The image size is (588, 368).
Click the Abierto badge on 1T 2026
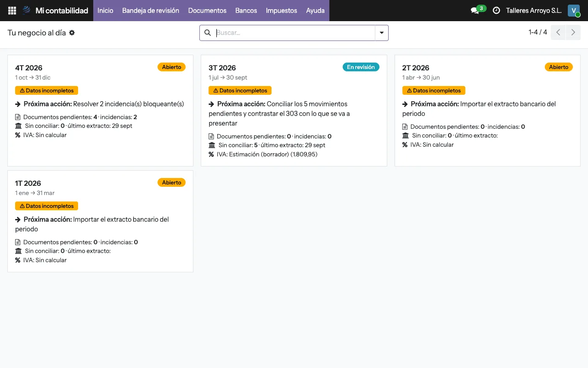click(x=172, y=183)
